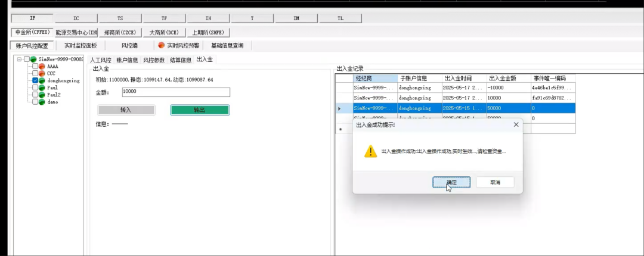Click the new-row asterisk row header
This screenshot has height=256, width=644.
coord(344,129)
